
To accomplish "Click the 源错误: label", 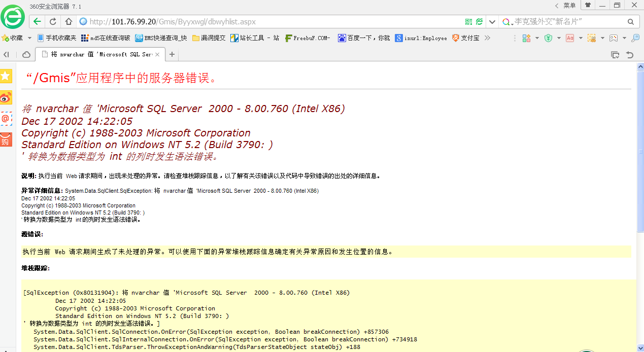I will 32,234.
